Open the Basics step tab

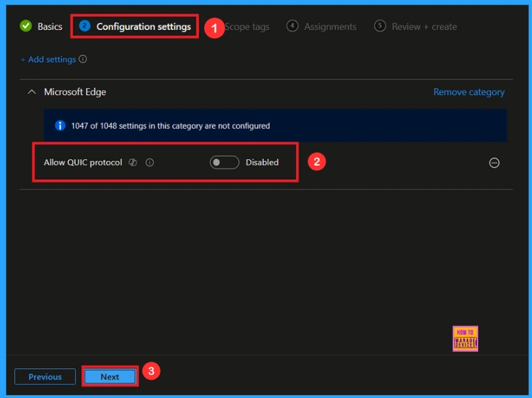tap(41, 26)
